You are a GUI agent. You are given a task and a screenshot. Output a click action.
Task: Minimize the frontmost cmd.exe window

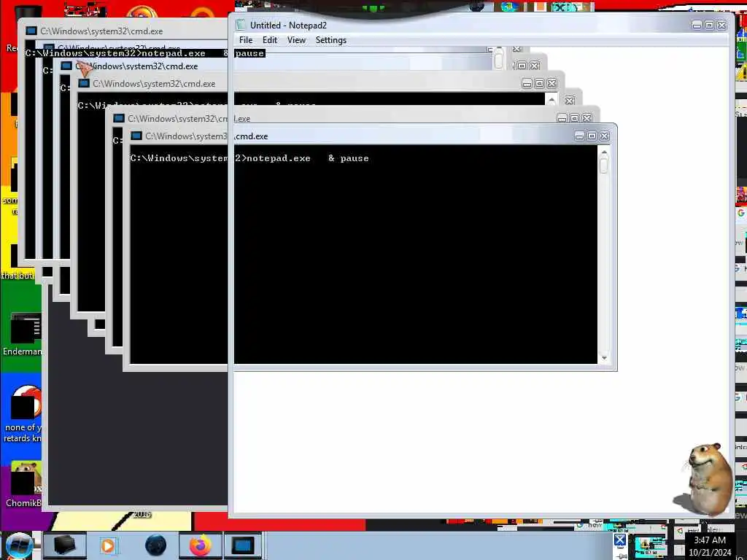pyautogui.click(x=579, y=136)
